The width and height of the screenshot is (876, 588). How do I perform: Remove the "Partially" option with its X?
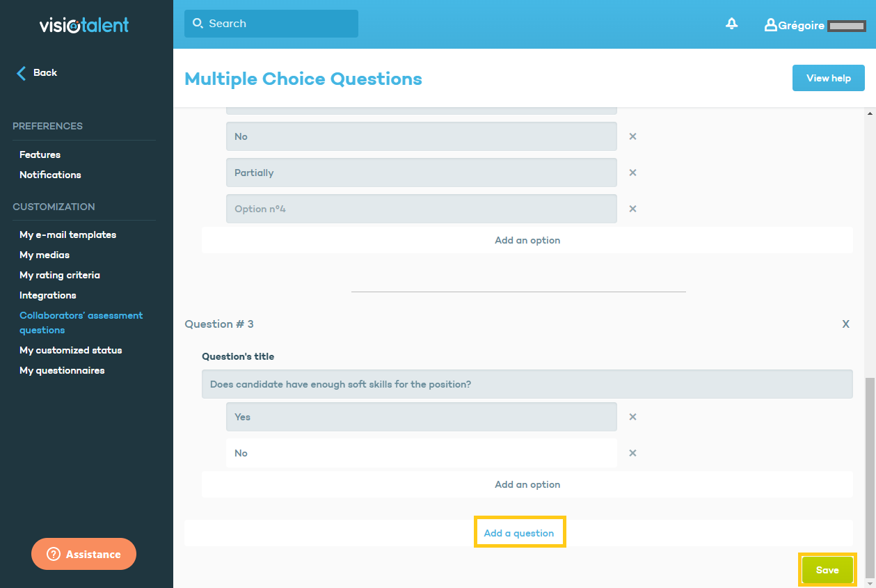[632, 173]
